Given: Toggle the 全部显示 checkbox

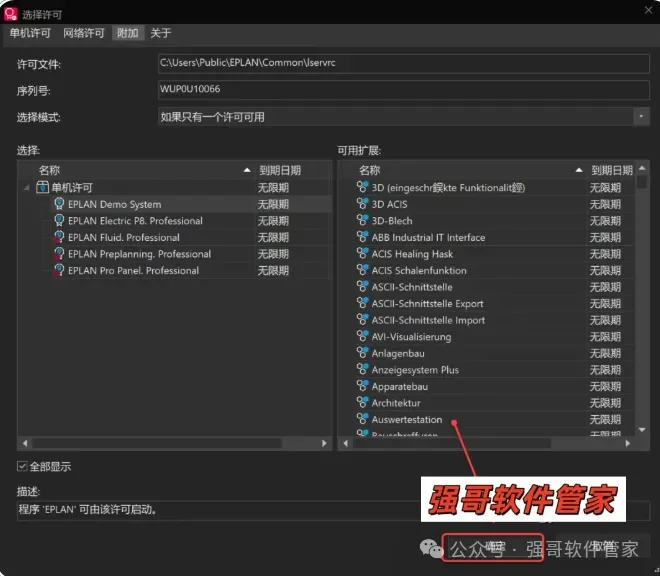Looking at the screenshot, I should pyautogui.click(x=22, y=466).
